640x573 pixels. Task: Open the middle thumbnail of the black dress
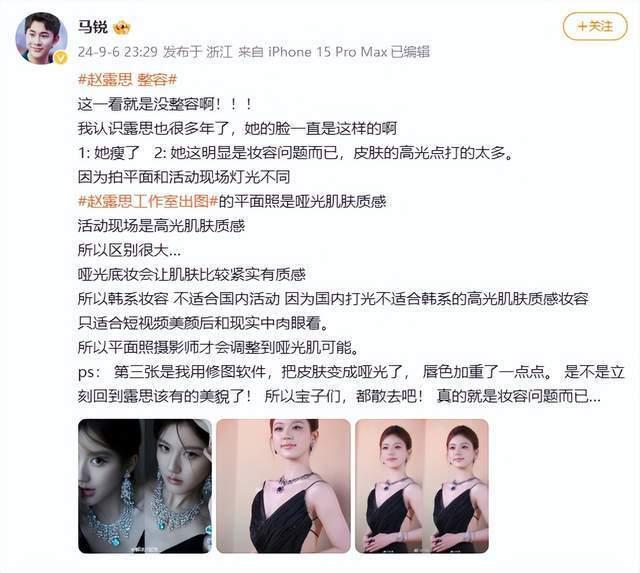283,486
